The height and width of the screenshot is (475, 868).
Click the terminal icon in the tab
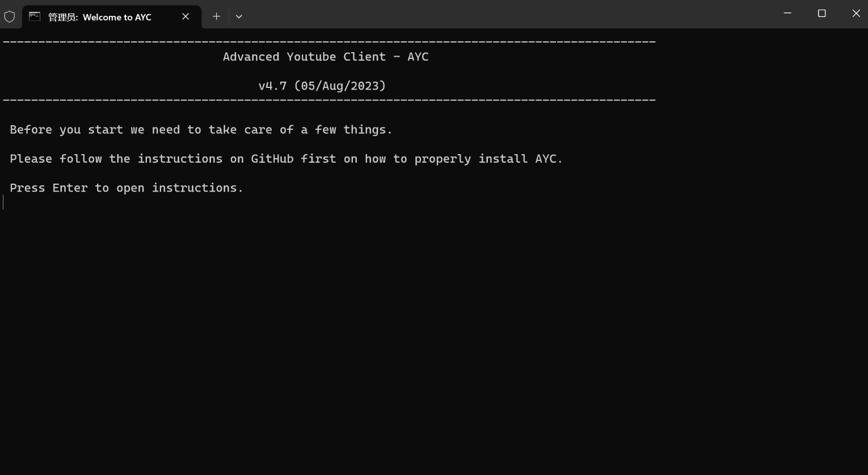tap(35, 16)
